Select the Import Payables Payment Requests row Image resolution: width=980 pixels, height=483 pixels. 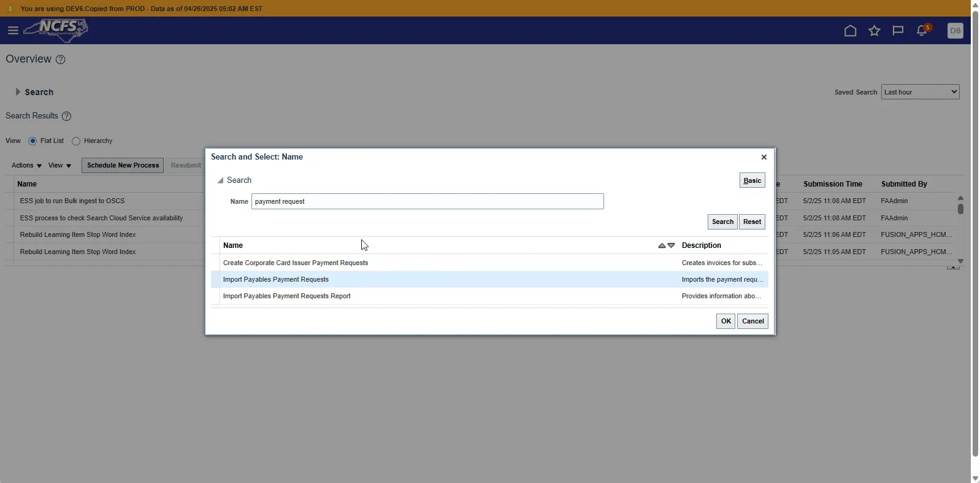pyautogui.click(x=489, y=279)
